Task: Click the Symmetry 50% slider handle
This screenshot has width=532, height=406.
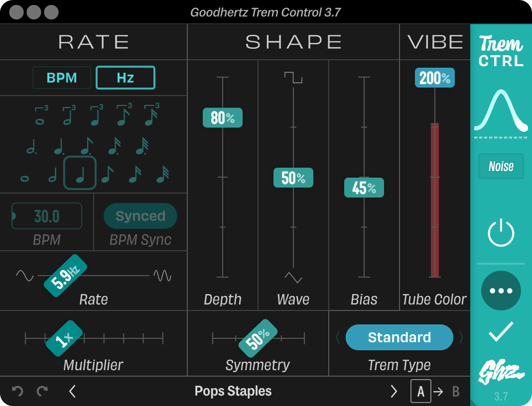Action: (258, 338)
